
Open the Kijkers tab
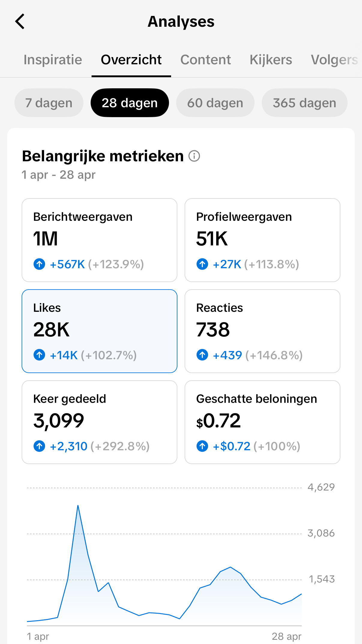tap(271, 60)
